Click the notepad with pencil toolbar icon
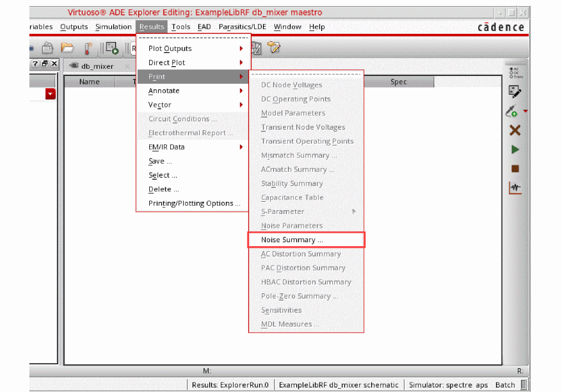This screenshot has width=562, height=392. pyautogui.click(x=274, y=47)
